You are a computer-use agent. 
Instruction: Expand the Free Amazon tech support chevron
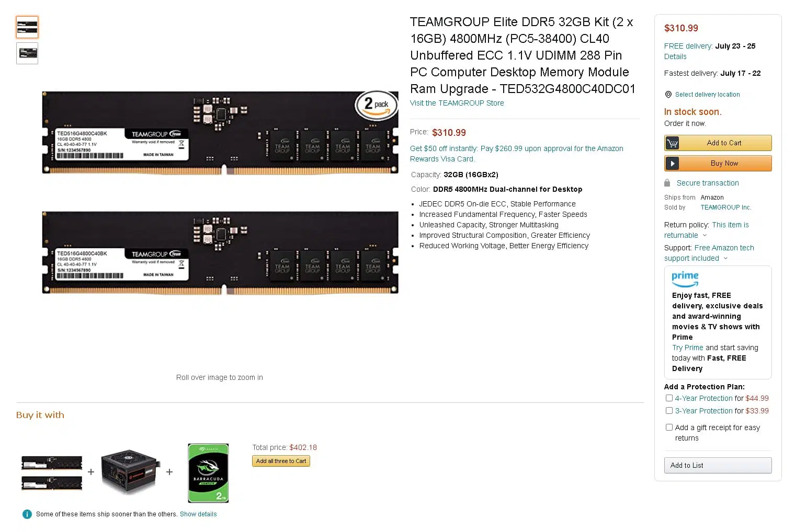point(725,259)
